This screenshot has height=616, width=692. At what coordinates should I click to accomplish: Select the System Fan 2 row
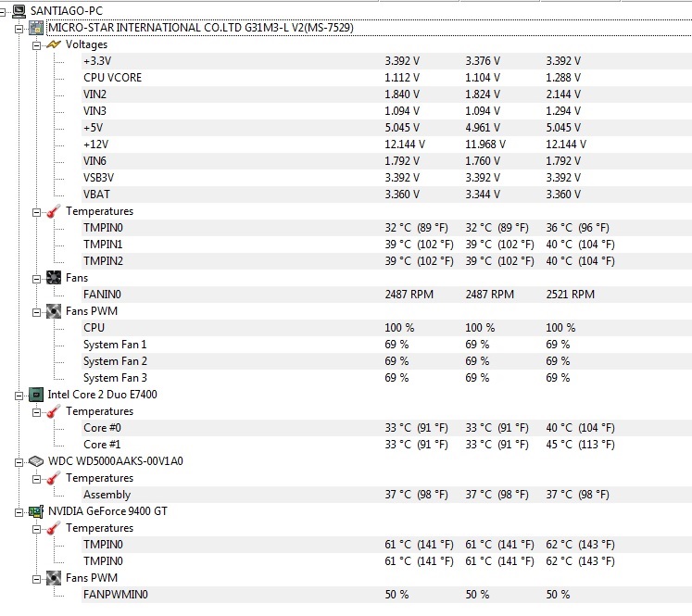click(x=386, y=361)
